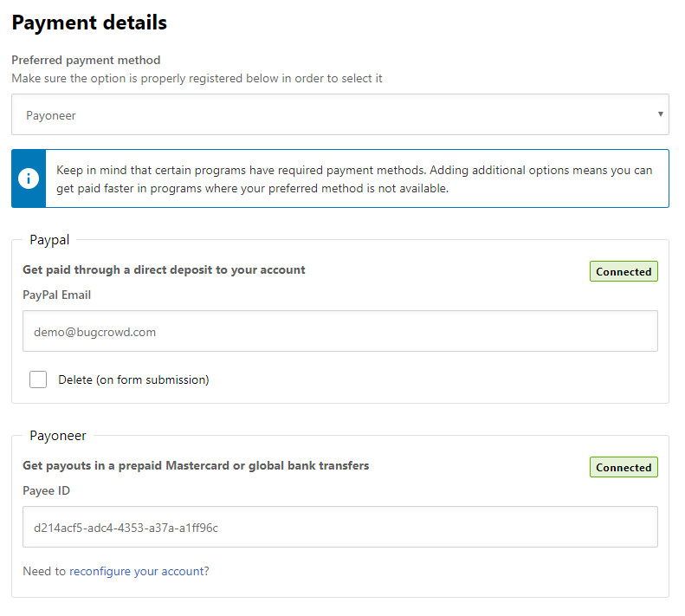The image size is (685, 616).
Task: Open the reconfigure your account link
Action: 137,571
